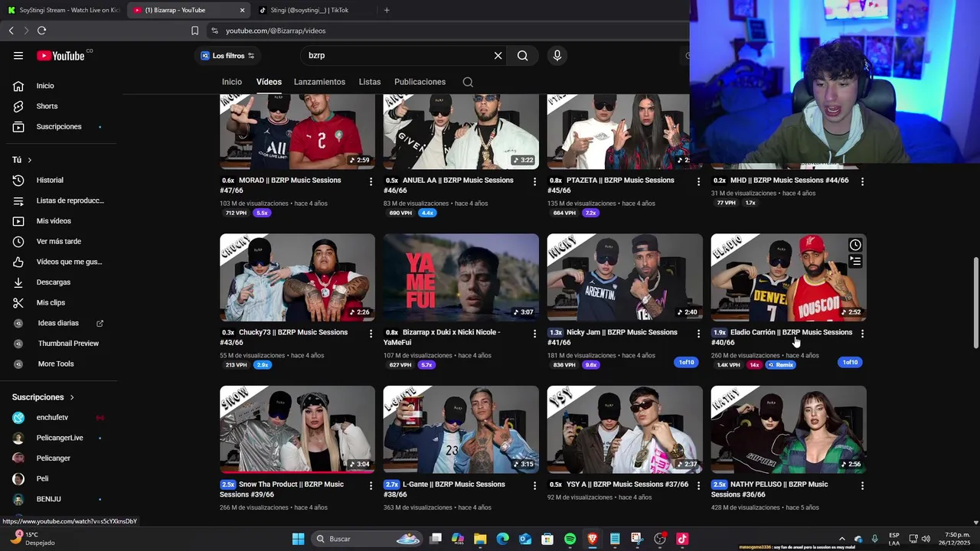Viewport: 980px width, 551px height.
Task: Click the page vertical scrollbar thumb
Action: coord(975,302)
